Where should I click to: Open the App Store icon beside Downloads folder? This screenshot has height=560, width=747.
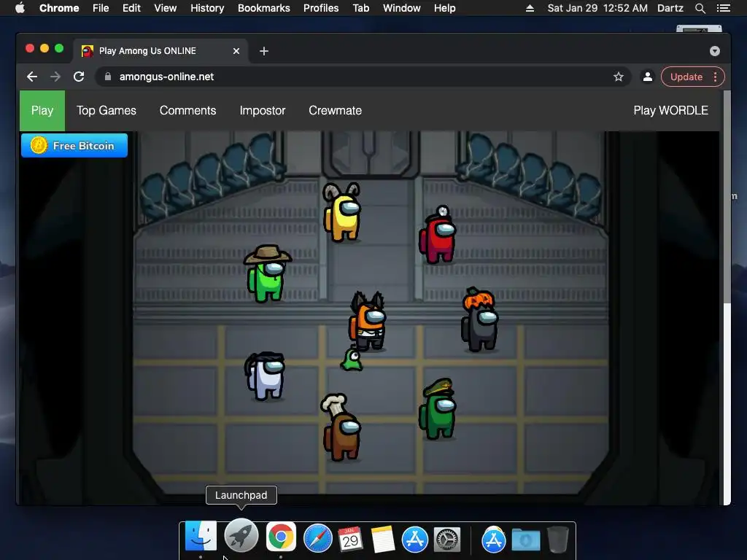(494, 540)
